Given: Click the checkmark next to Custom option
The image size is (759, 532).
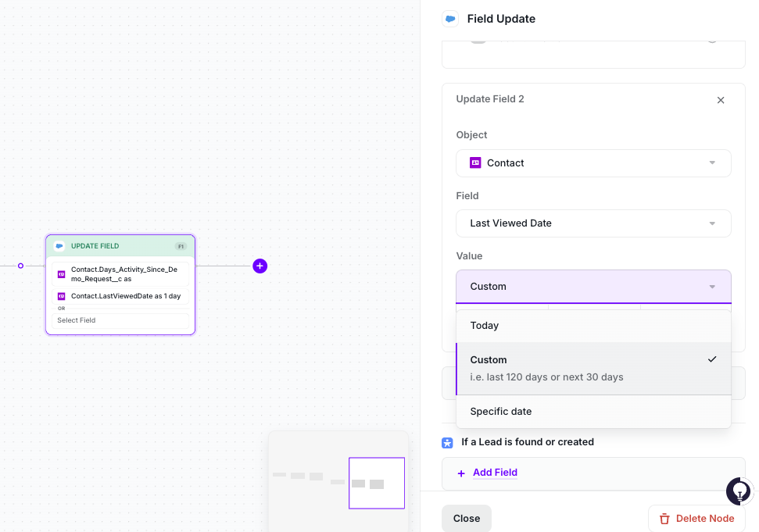Looking at the screenshot, I should click(x=711, y=359).
